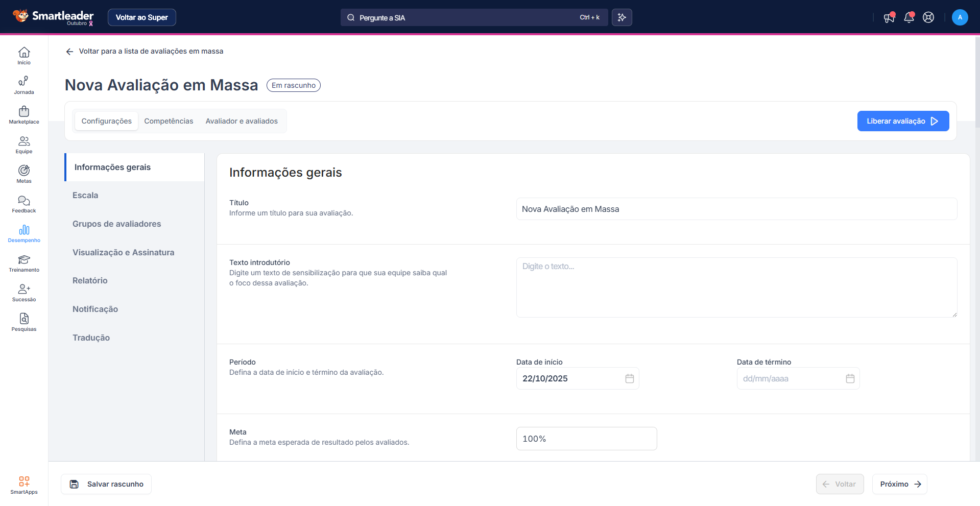Switch to Avaliador e avaliados tab
980x506 pixels.
(x=242, y=121)
